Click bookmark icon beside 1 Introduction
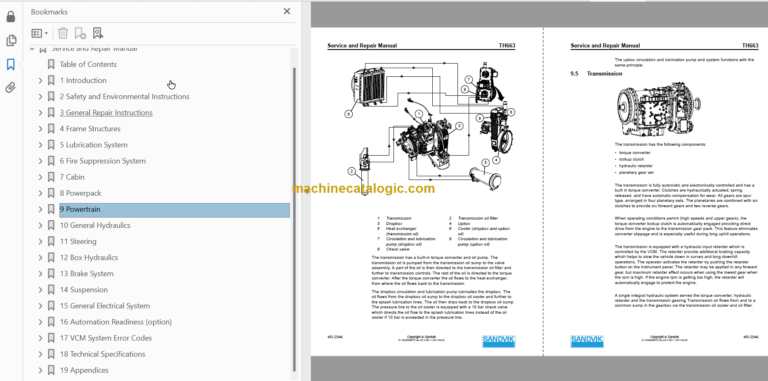Screen dimensions: 768x381 click(51, 80)
